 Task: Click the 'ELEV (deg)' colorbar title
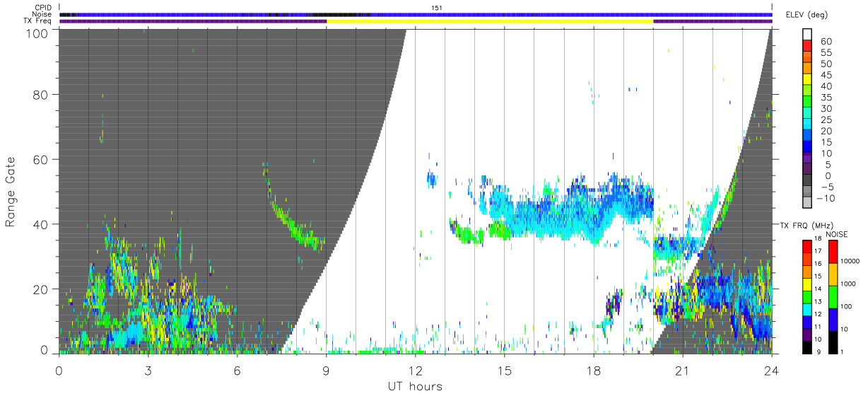pos(807,15)
